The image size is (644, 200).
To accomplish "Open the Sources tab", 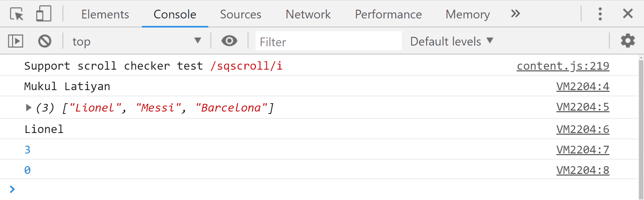I will click(240, 14).
